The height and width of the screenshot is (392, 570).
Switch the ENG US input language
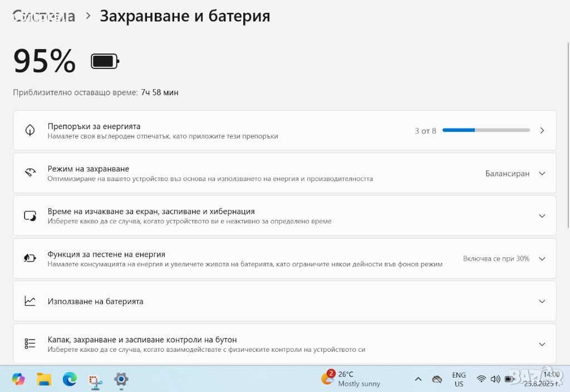click(459, 379)
